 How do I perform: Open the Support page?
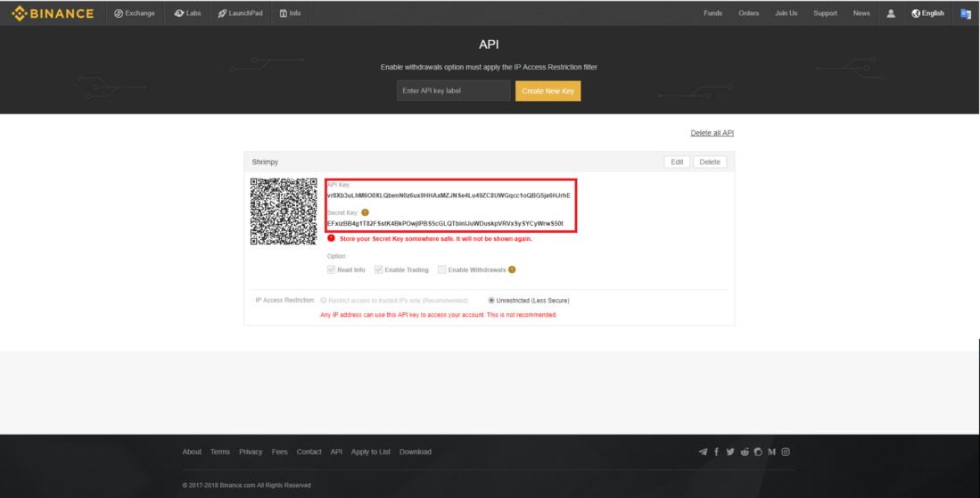click(825, 13)
